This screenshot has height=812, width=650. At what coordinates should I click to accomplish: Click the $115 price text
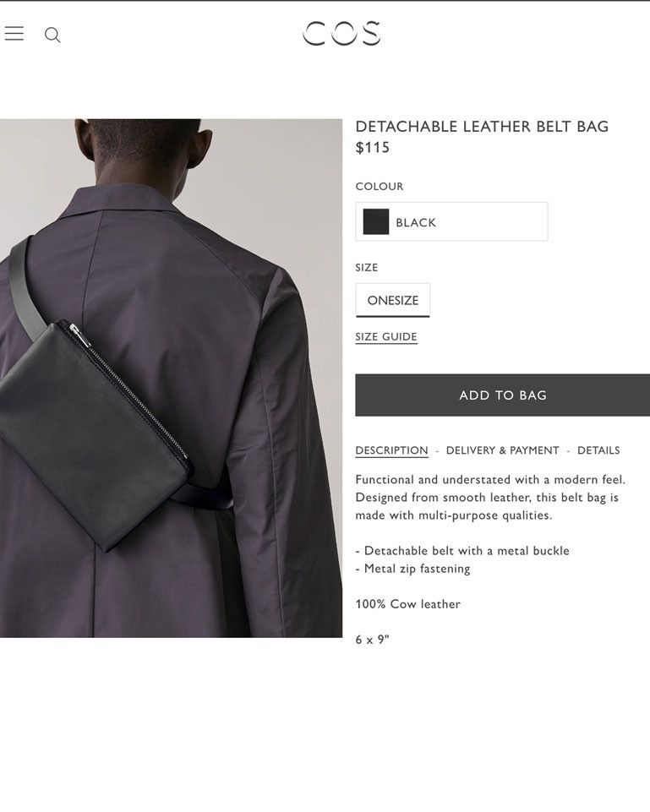pos(373,148)
